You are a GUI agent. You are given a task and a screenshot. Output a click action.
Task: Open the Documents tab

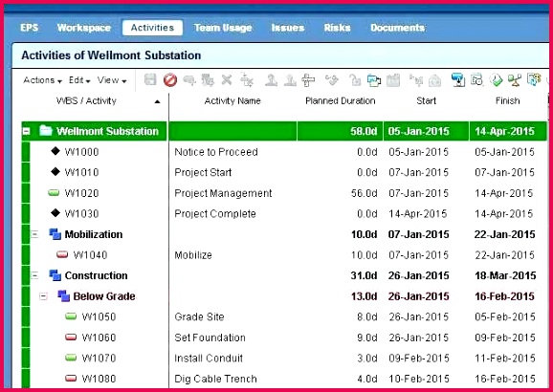coord(397,28)
